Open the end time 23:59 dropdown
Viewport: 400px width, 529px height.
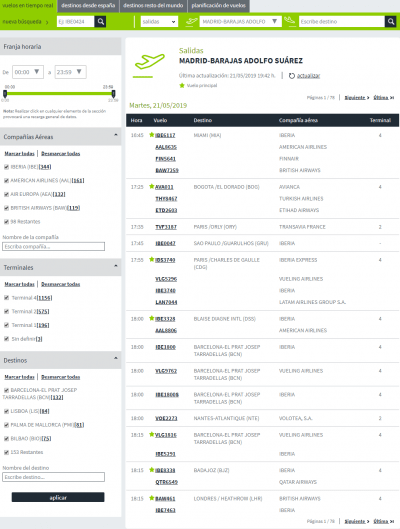(70, 72)
